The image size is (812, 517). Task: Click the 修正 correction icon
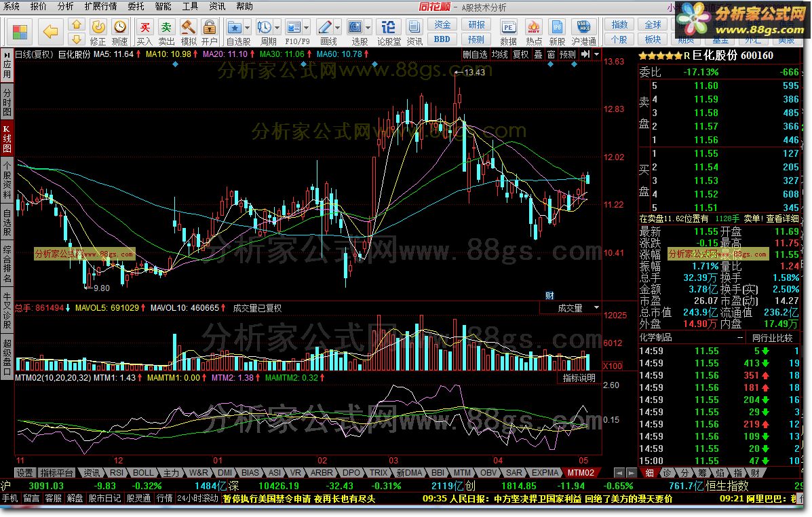pos(98,27)
